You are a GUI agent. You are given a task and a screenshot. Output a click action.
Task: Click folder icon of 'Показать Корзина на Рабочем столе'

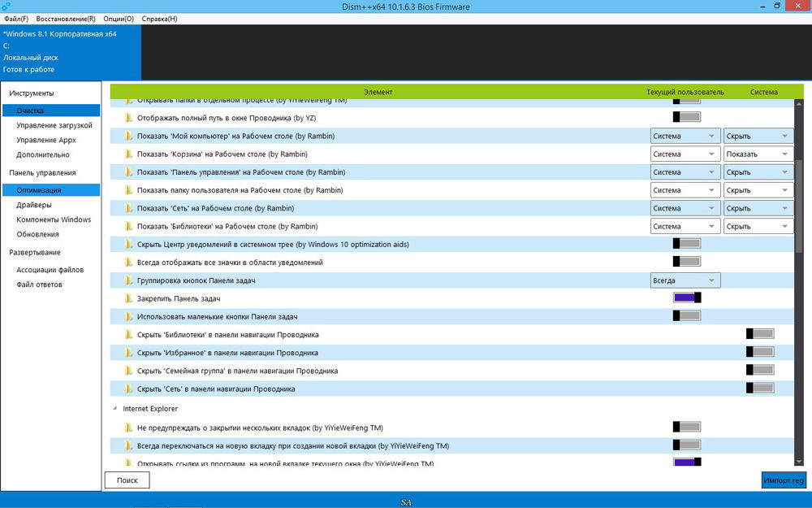(128, 154)
